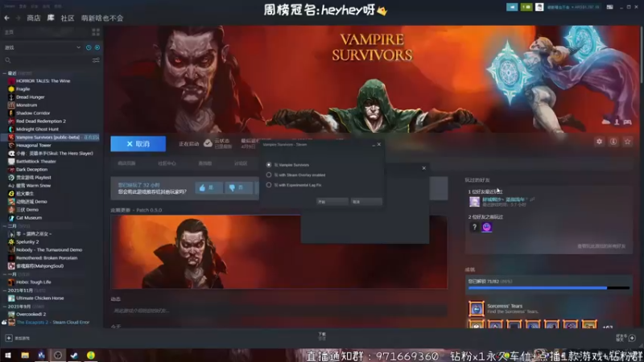Click the OBS icon in taskbar
Viewport: 644px width, 362px height.
click(x=58, y=355)
